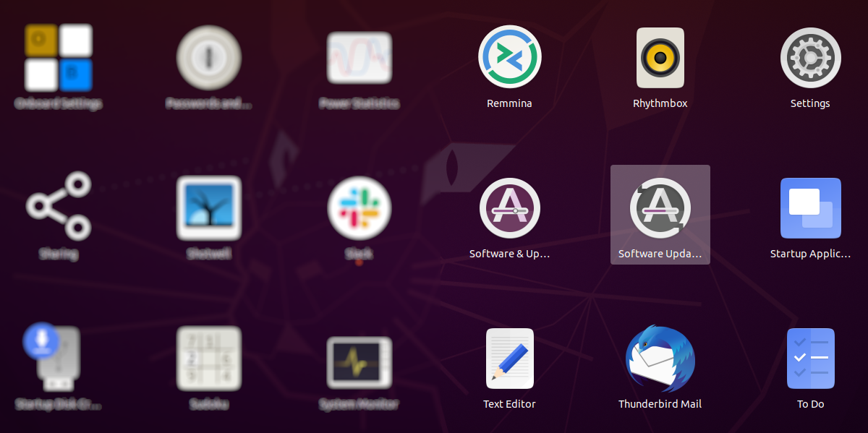The height and width of the screenshot is (433, 868).
Task: Start Thunderbird Mail
Action: pos(660,358)
